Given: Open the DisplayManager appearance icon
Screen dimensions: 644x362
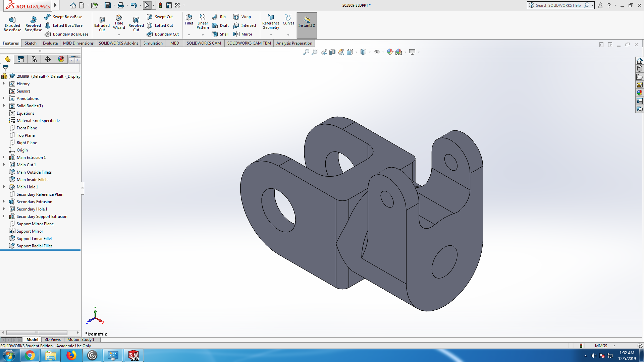Looking at the screenshot, I should (61, 59).
